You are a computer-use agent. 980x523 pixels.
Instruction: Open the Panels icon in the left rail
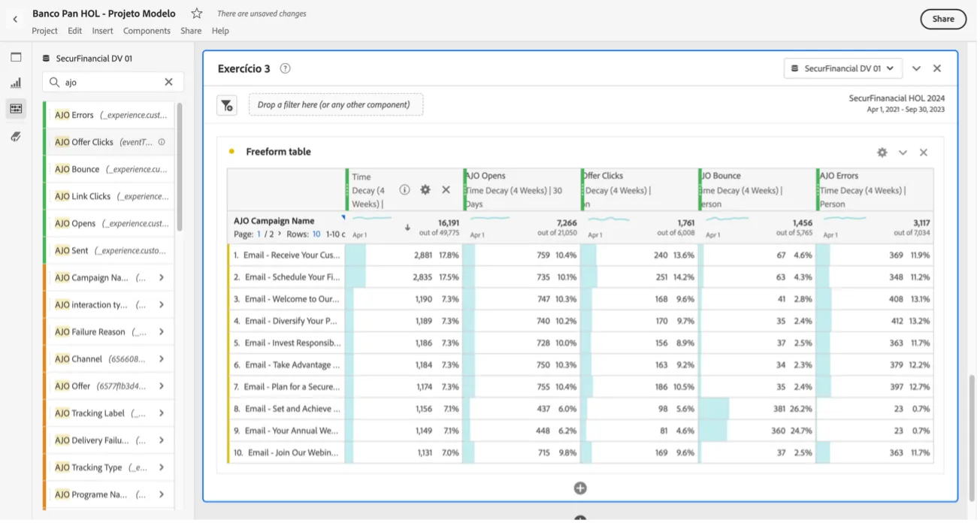[16, 57]
